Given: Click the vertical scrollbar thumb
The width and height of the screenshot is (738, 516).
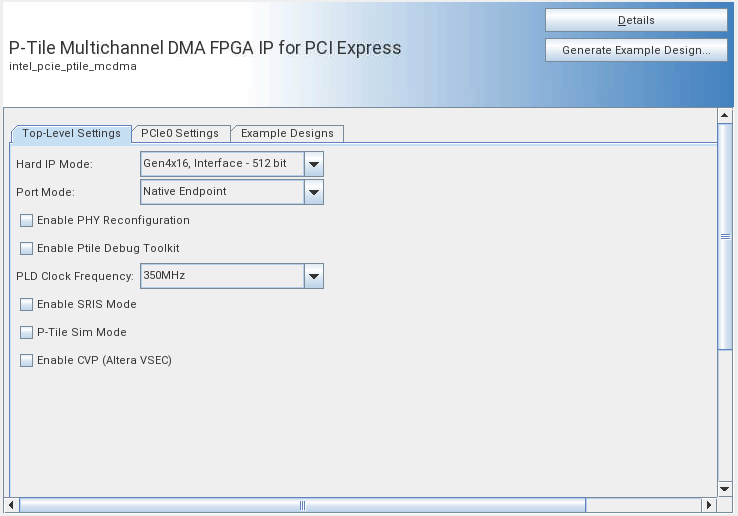Looking at the screenshot, I should (x=725, y=236).
